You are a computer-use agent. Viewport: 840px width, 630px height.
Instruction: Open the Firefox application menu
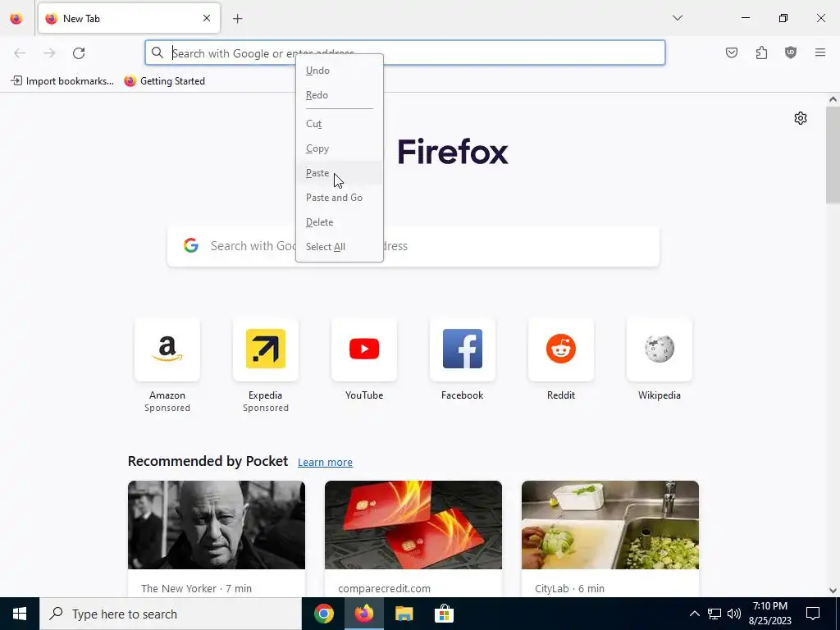click(820, 52)
